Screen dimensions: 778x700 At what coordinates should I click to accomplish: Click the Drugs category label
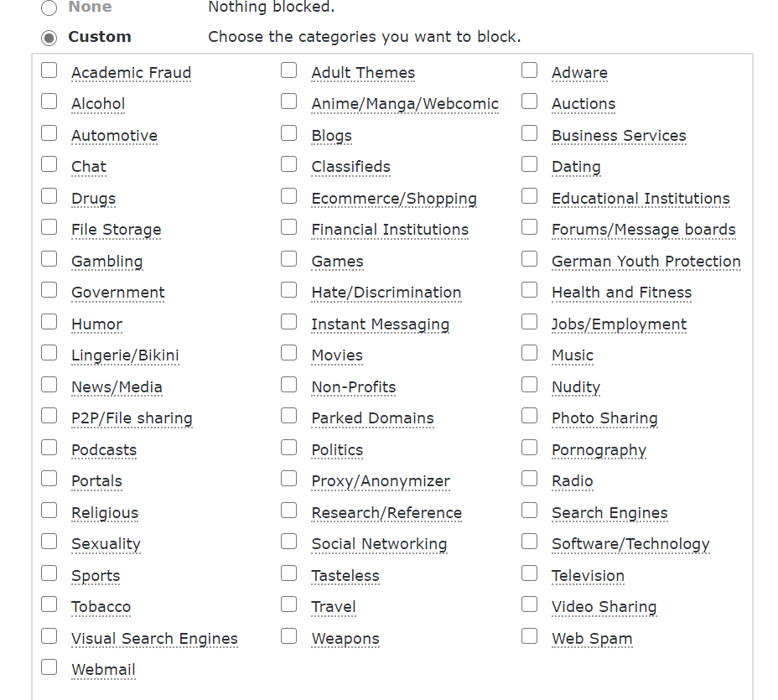tap(93, 199)
